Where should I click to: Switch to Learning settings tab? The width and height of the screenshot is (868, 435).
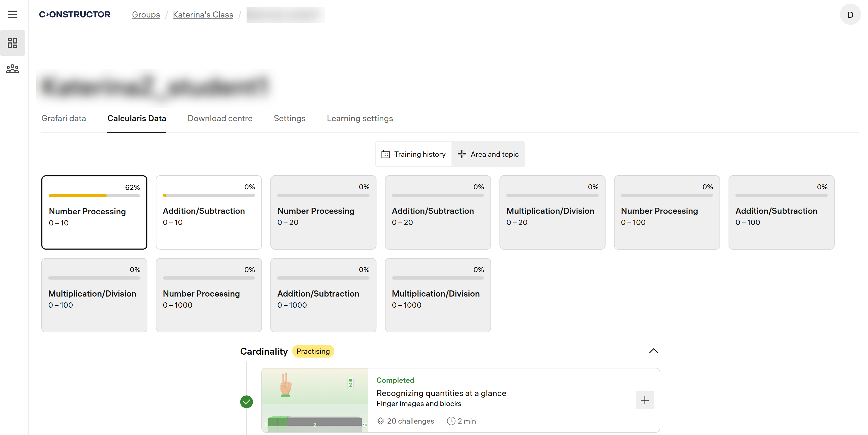coord(360,118)
